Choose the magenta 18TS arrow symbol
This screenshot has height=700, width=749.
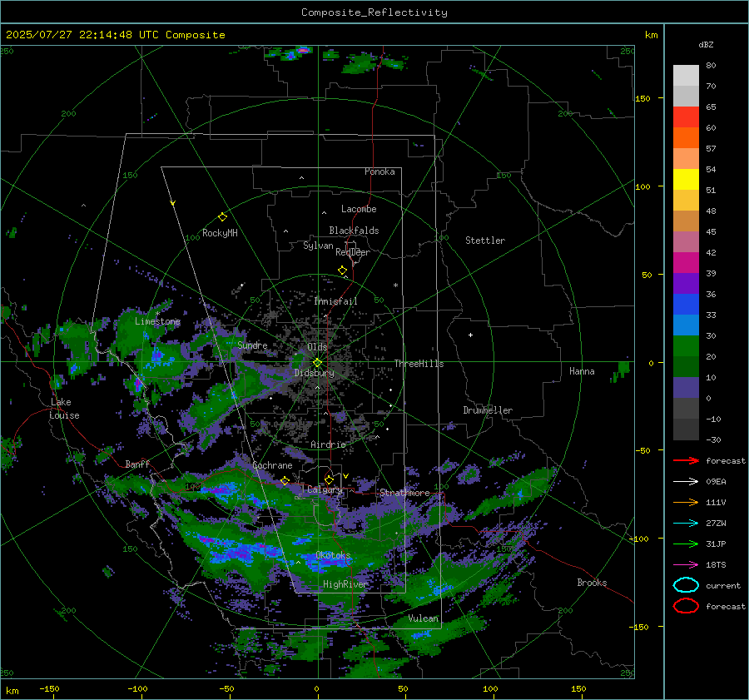pos(686,565)
